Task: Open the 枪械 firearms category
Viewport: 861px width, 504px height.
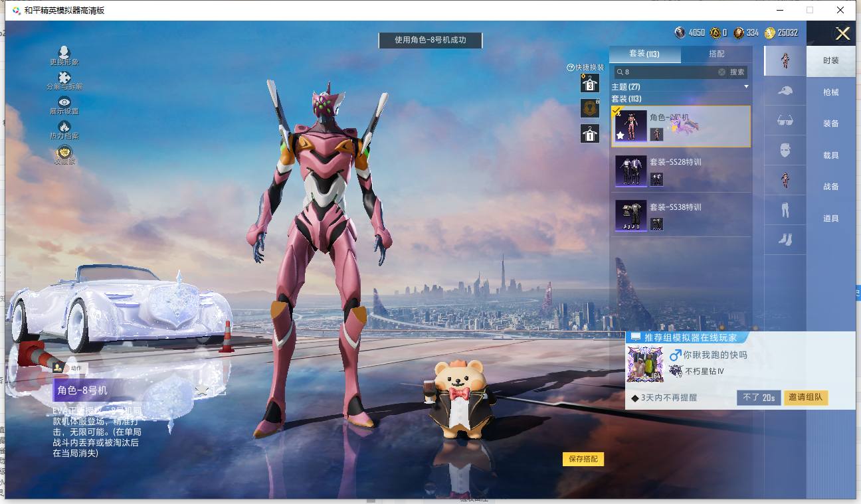Action: 831,92
